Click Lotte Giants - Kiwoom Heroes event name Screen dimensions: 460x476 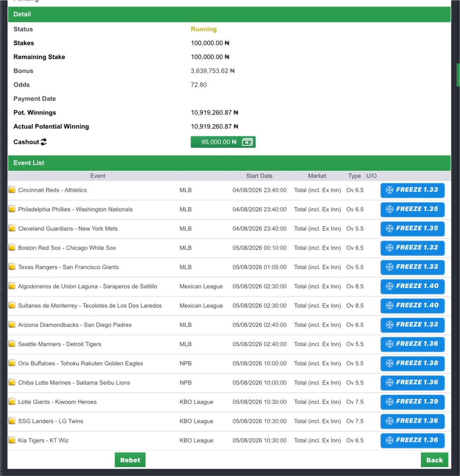[57, 402]
